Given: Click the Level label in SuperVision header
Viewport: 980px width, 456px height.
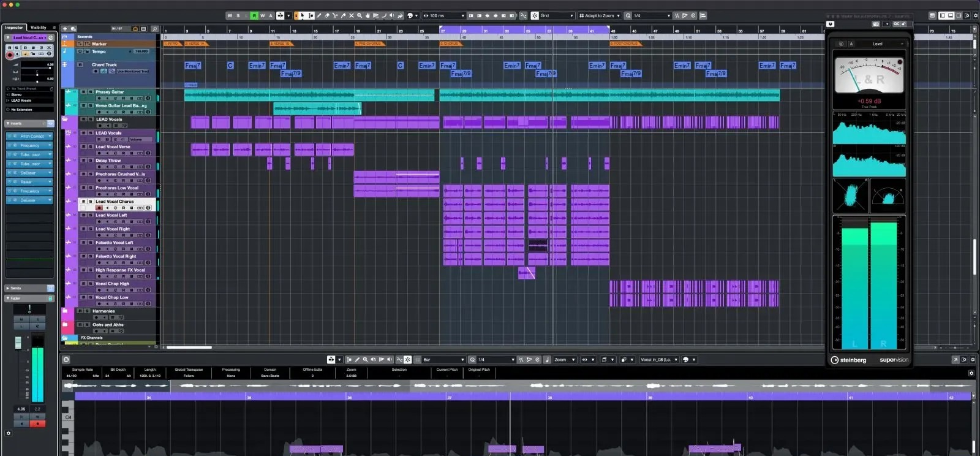Looking at the screenshot, I should tap(877, 44).
